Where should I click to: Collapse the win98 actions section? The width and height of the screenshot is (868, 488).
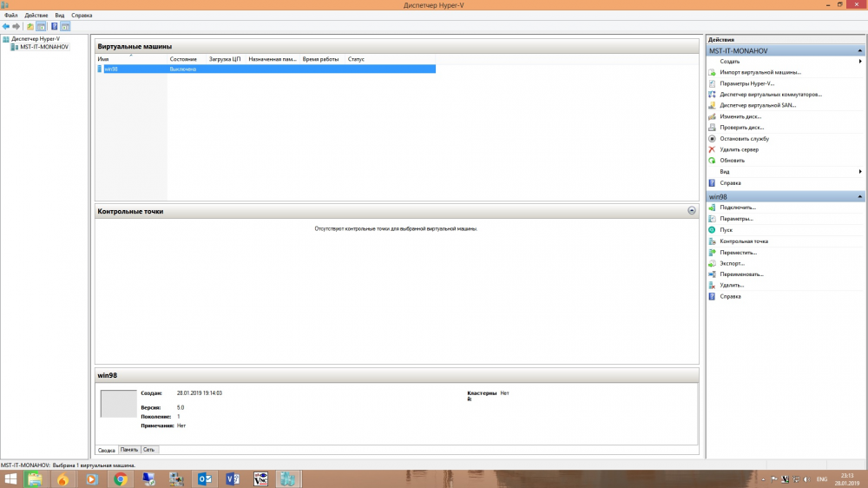pyautogui.click(x=859, y=196)
